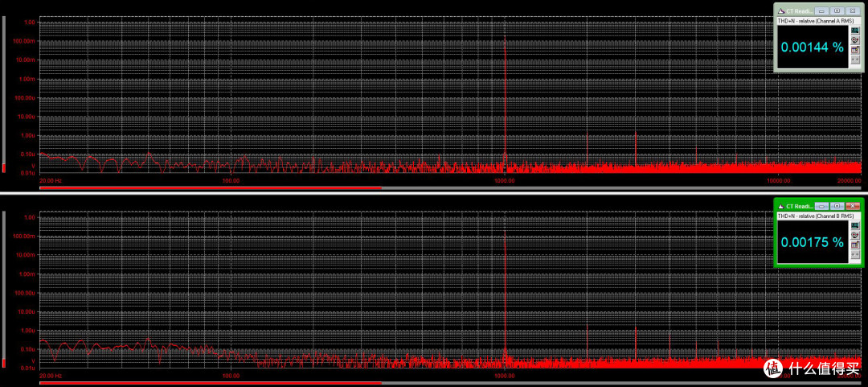
Task: Click the display-mode icon in Channel B reading window
Action: click(855, 225)
